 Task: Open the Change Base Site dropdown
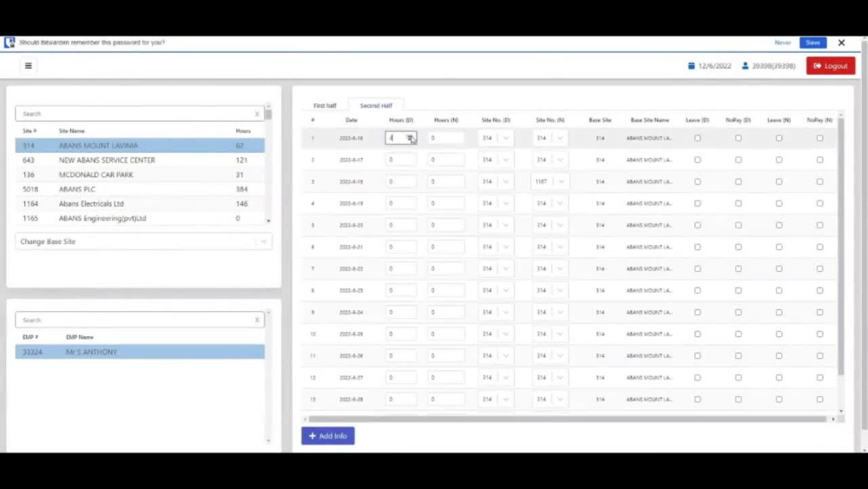tap(143, 241)
